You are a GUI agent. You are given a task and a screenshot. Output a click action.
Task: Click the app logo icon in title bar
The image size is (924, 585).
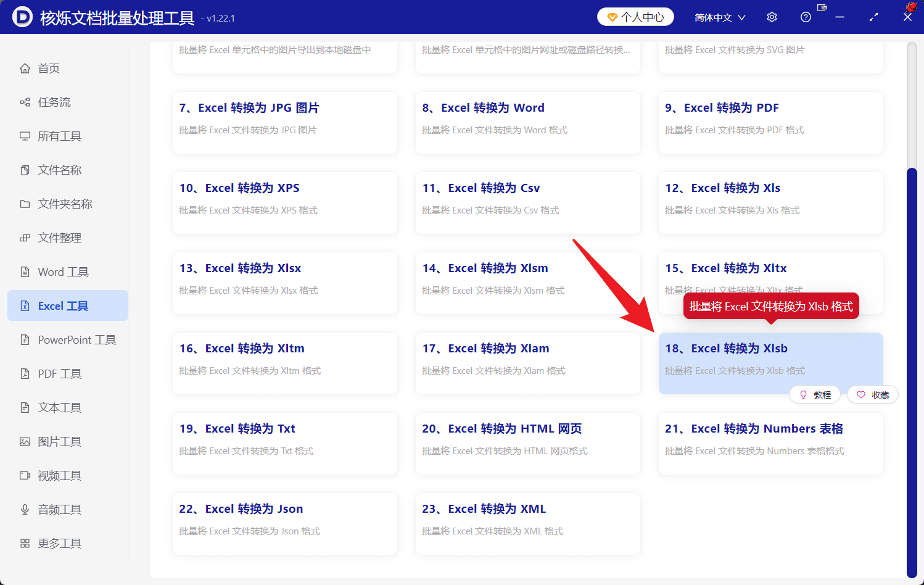(x=22, y=17)
